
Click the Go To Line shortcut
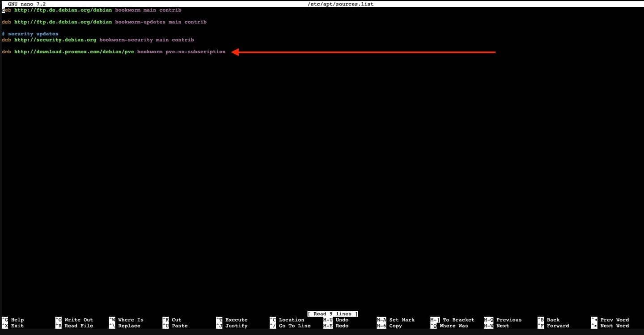[290, 326]
